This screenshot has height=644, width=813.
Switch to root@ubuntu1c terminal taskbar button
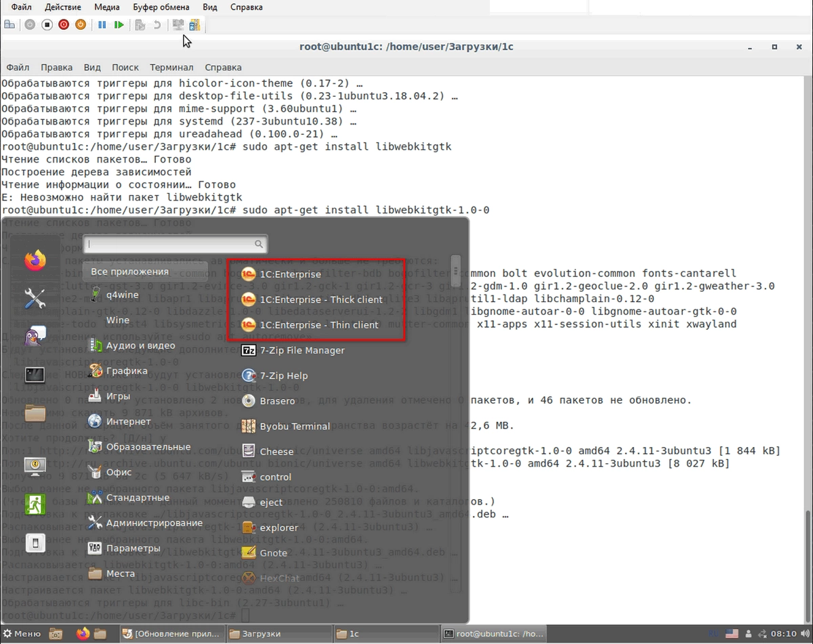pos(493,634)
